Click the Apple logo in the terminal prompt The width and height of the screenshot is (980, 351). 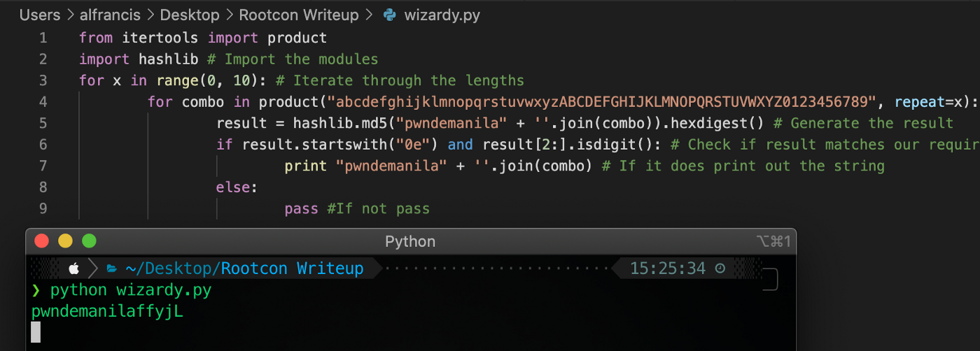(74, 268)
